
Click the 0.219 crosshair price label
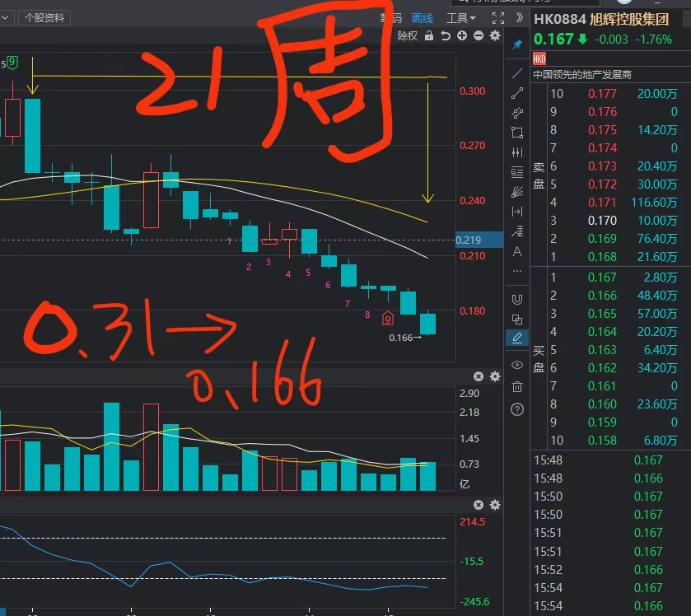click(x=479, y=240)
